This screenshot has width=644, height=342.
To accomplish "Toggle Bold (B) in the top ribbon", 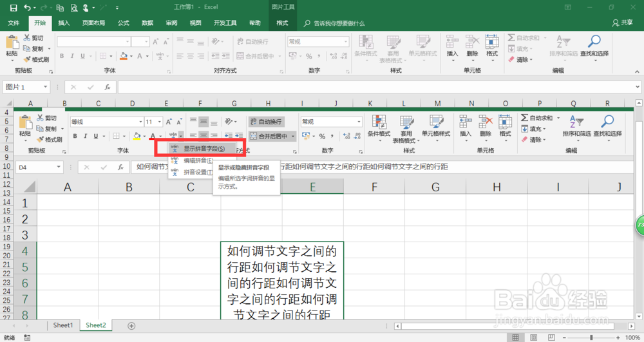I will click(62, 56).
